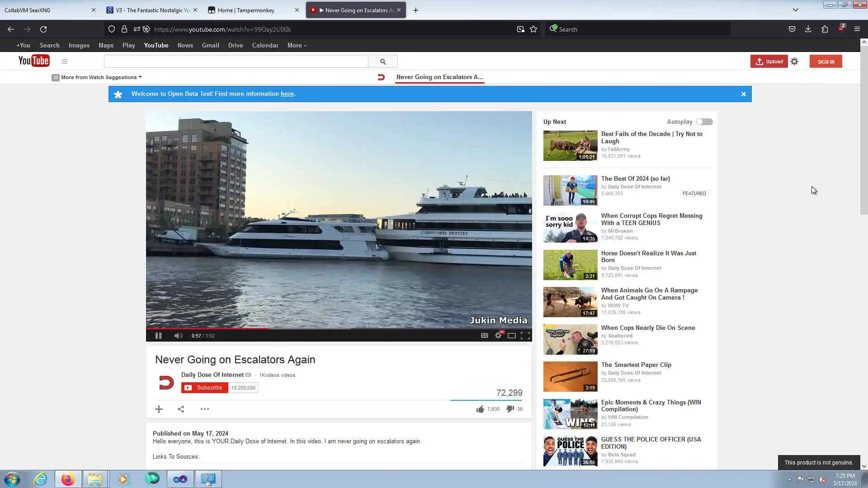Viewport: 868px width, 488px height.
Task: Mute the video volume
Action: tap(178, 336)
